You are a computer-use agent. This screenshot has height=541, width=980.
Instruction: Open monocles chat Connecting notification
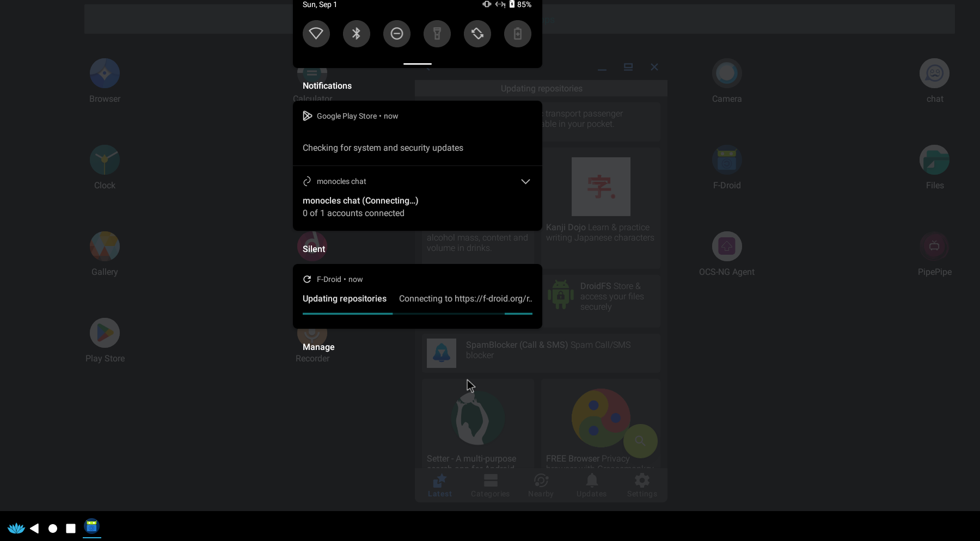pyautogui.click(x=418, y=199)
